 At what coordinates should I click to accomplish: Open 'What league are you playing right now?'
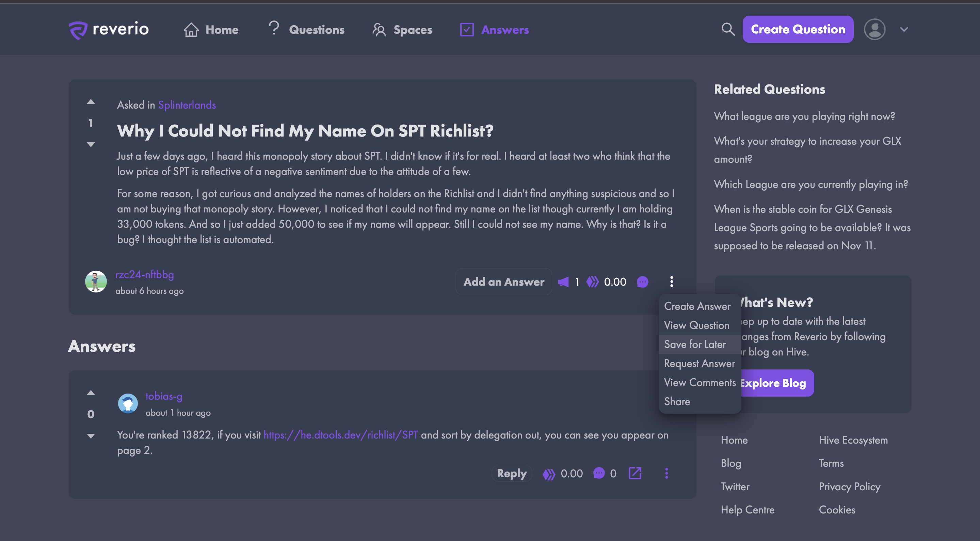pyautogui.click(x=804, y=116)
